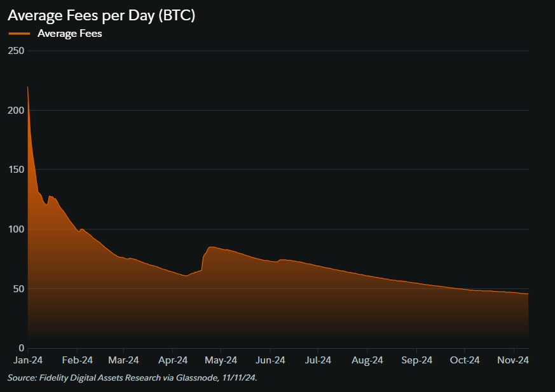The image size is (555, 392).
Task: Click the Aug-24 x-axis label
Action: click(367, 360)
